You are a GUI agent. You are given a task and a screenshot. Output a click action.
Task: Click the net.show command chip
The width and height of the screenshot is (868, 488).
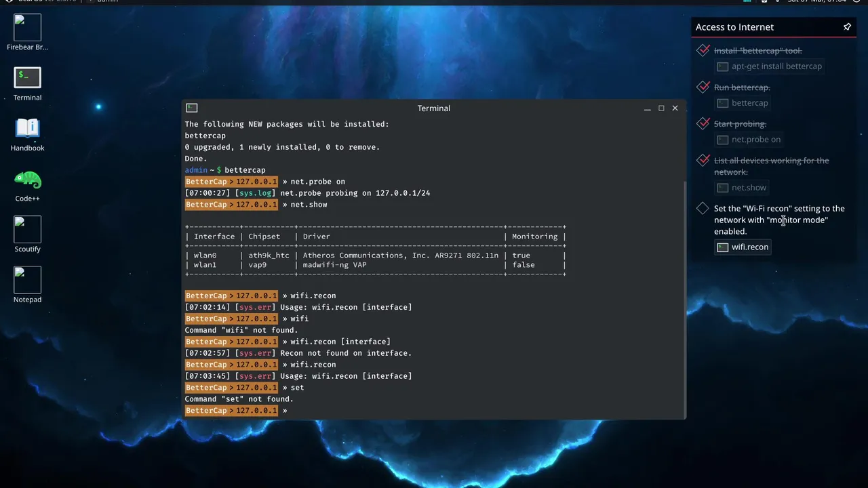tap(742, 188)
